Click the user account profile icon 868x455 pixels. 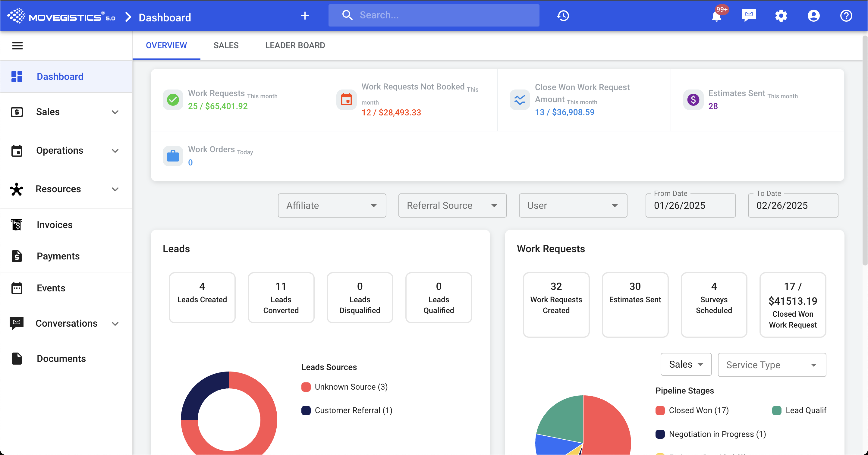pos(813,15)
